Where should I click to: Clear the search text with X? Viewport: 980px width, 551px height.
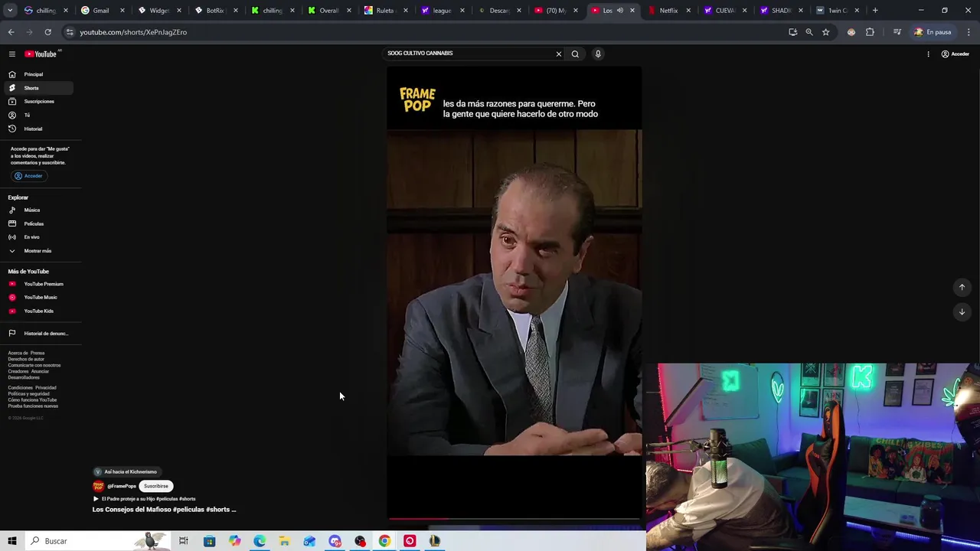coord(559,54)
